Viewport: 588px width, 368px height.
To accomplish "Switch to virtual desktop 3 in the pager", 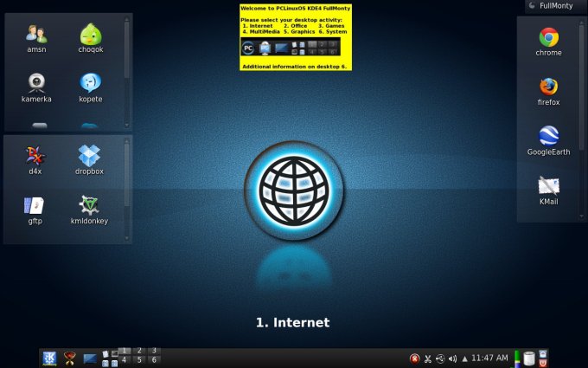I will coord(154,351).
